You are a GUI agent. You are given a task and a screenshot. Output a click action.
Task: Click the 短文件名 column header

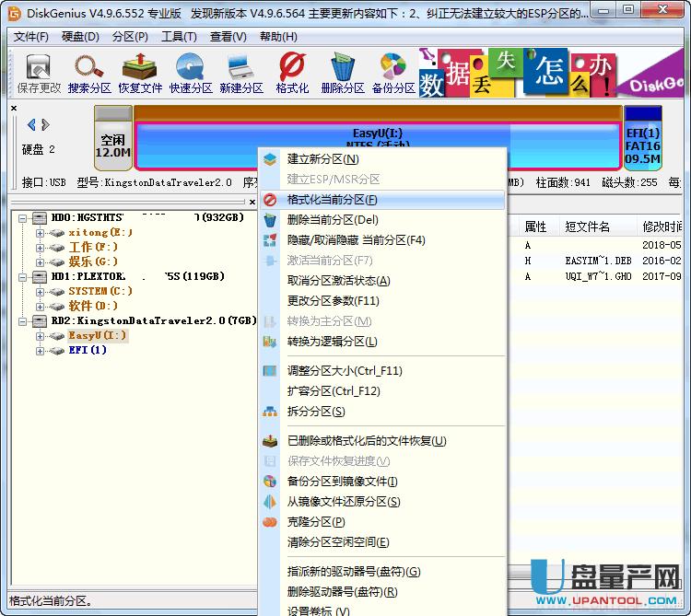[587, 227]
